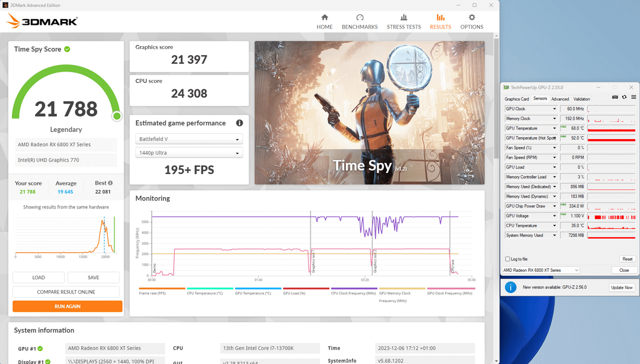Click the GPU Voltage sensor graph
Screen dimensions: 640x364
point(612,216)
